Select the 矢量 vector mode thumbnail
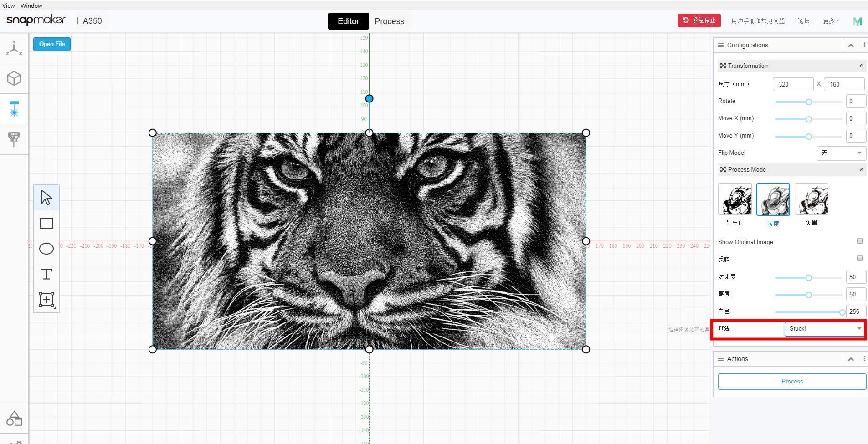 tap(812, 199)
